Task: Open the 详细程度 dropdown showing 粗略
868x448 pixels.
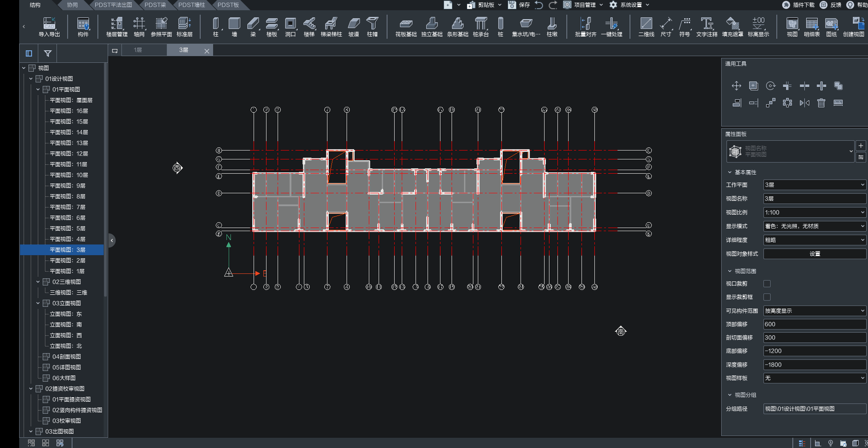Action: (815, 240)
